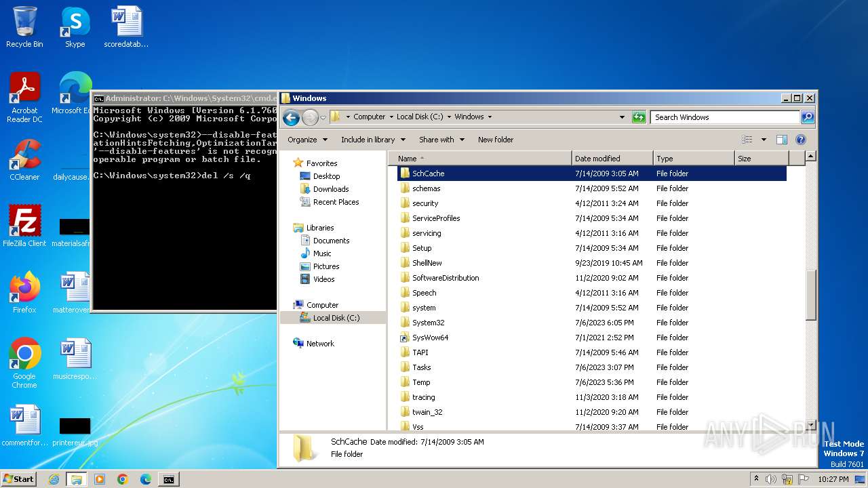Expand the recent pages dropdown arrow

tap(323, 117)
